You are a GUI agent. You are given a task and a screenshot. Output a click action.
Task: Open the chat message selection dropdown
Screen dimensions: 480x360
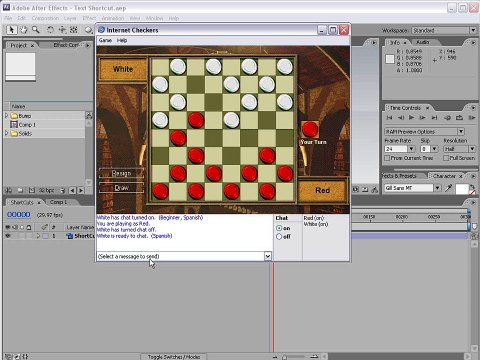[x=268, y=256]
